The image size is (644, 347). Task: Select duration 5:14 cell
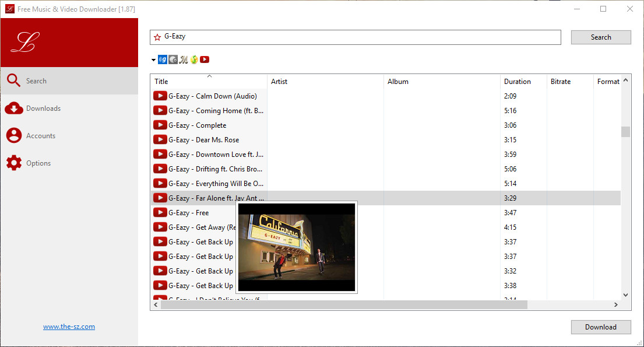pos(510,183)
